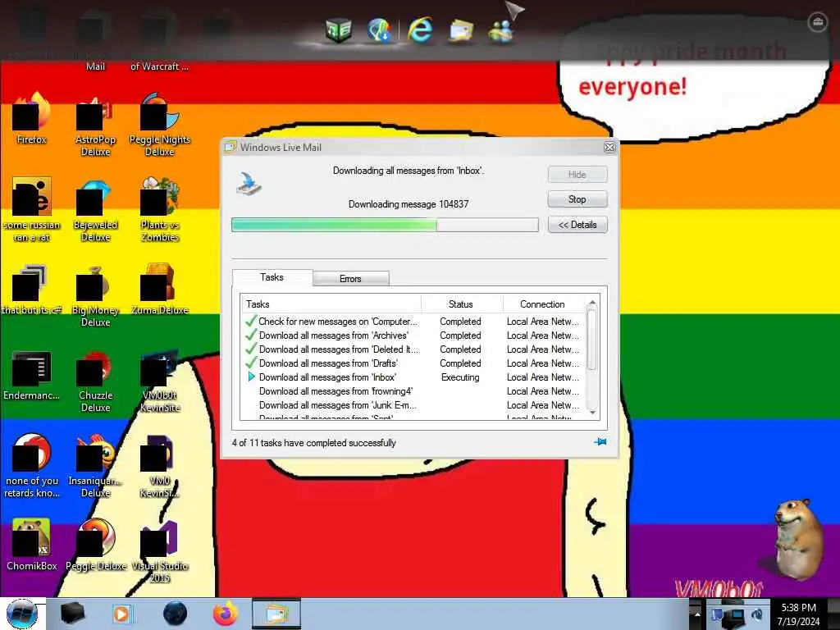Click the task list scroll down arrow
840x630 pixels.
pyautogui.click(x=592, y=413)
